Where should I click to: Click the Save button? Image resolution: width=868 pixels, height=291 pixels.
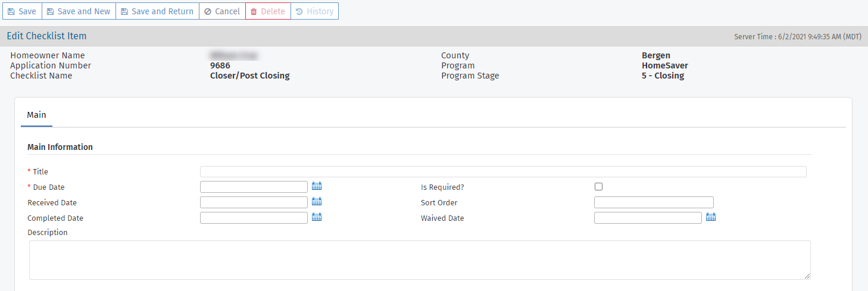pyautogui.click(x=22, y=11)
